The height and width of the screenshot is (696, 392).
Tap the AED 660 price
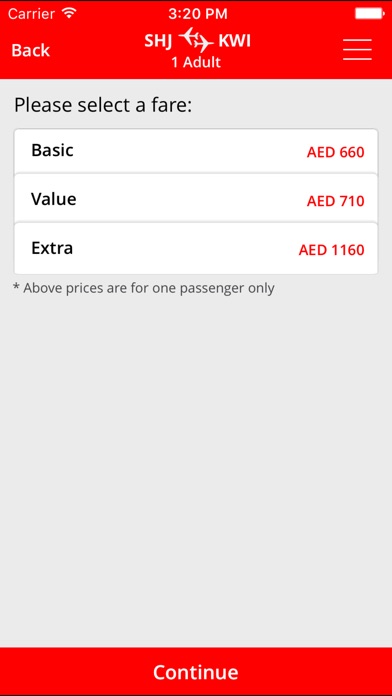tap(335, 152)
